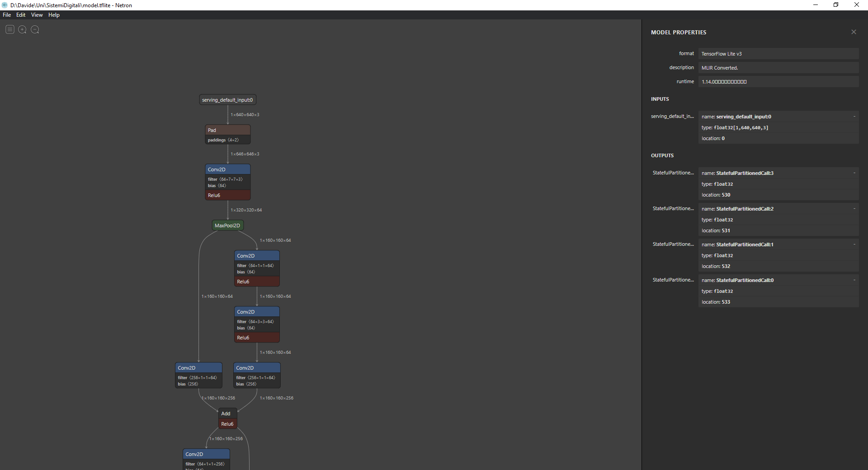The image size is (868, 470).
Task: Select the MaxPool2D node
Action: [x=227, y=225]
